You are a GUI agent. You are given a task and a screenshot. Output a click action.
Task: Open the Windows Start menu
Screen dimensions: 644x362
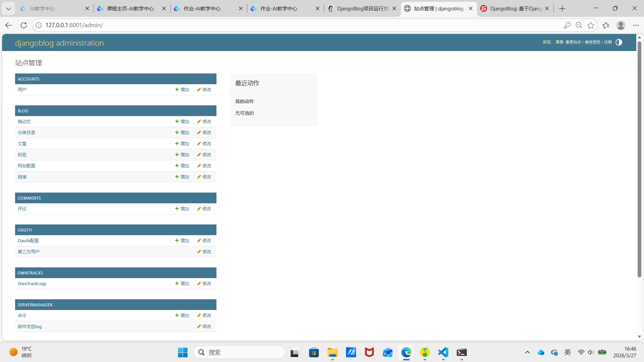[x=183, y=353]
